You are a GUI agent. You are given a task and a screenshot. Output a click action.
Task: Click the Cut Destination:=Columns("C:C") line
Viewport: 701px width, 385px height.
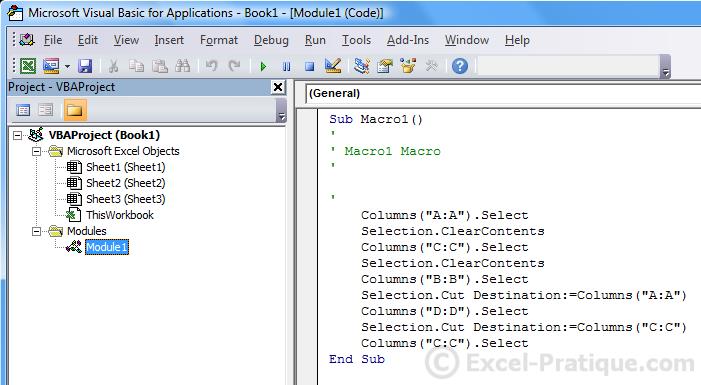tap(524, 327)
